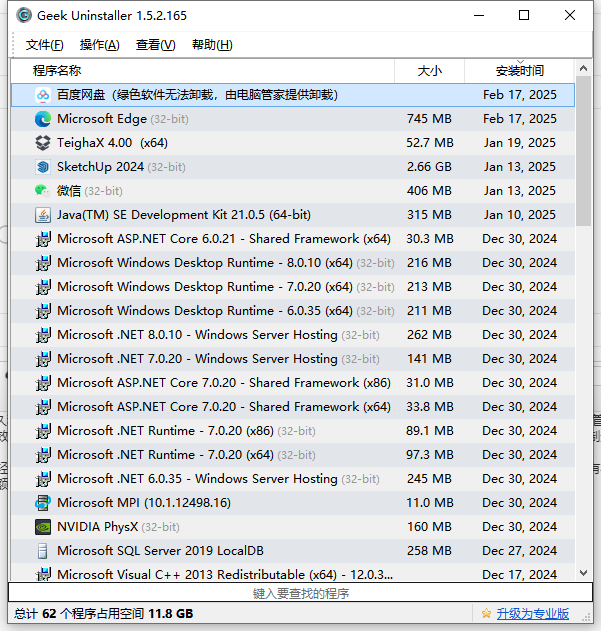The image size is (601, 631).
Task: Open the 帮助(H) menu
Action: pyautogui.click(x=212, y=45)
